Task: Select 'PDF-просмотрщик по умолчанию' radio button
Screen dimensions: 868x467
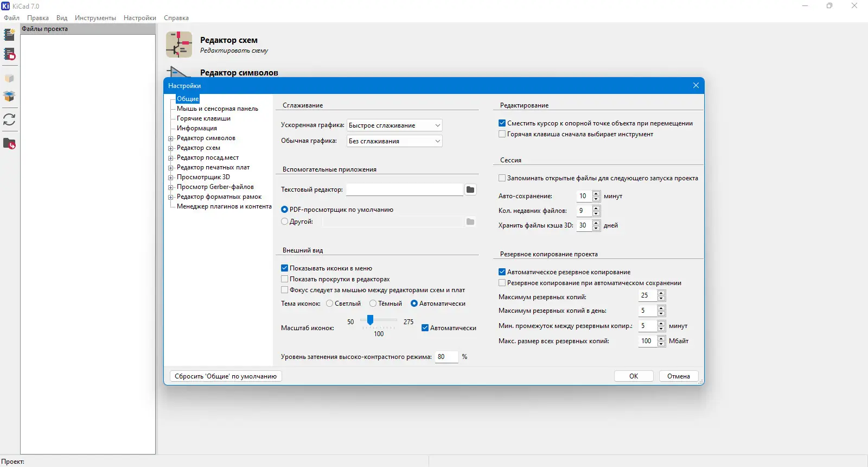Action: click(284, 210)
